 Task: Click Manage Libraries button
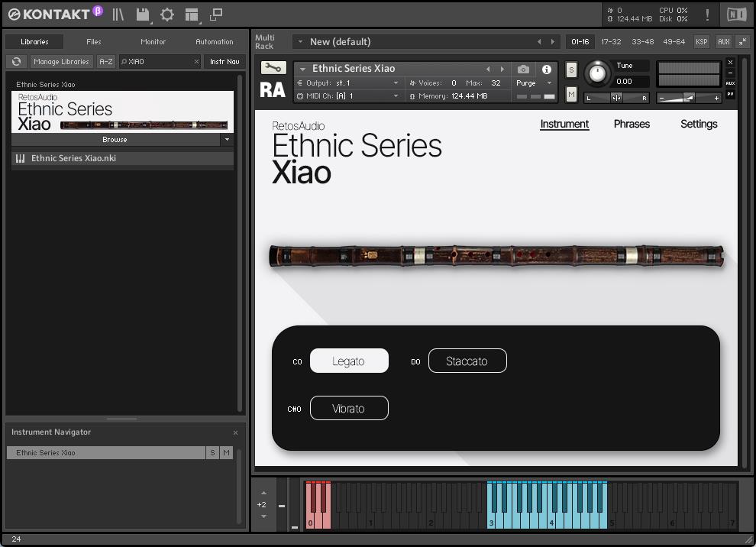[61, 61]
